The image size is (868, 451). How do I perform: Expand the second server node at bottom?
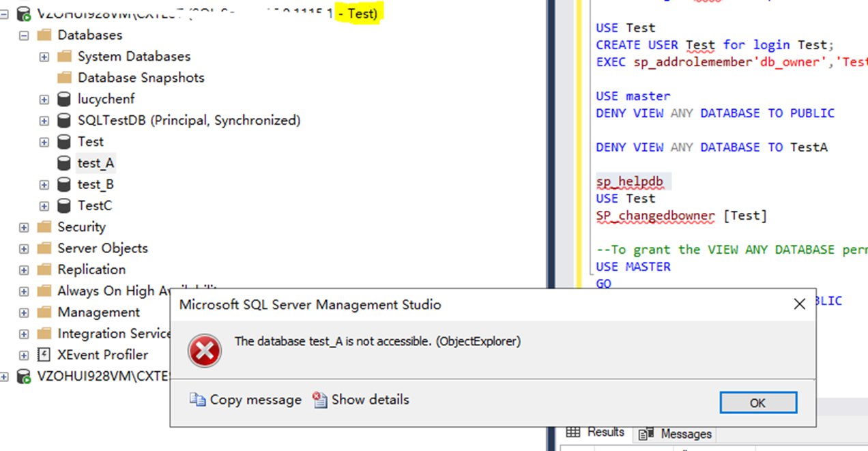point(4,376)
